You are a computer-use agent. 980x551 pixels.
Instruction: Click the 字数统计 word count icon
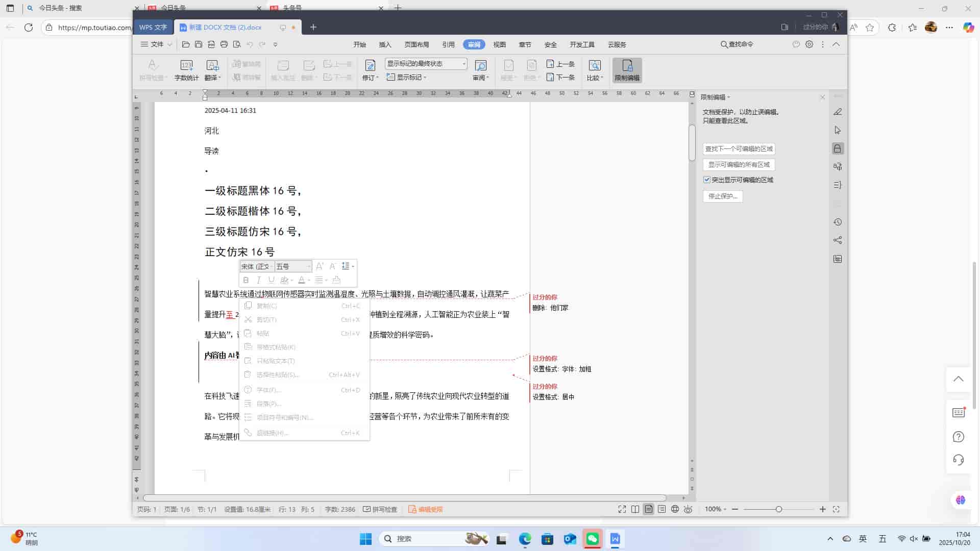186,70
